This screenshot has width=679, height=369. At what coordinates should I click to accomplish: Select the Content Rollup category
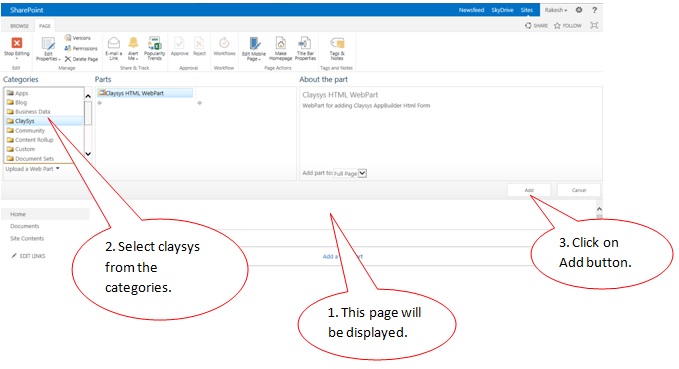(30, 140)
